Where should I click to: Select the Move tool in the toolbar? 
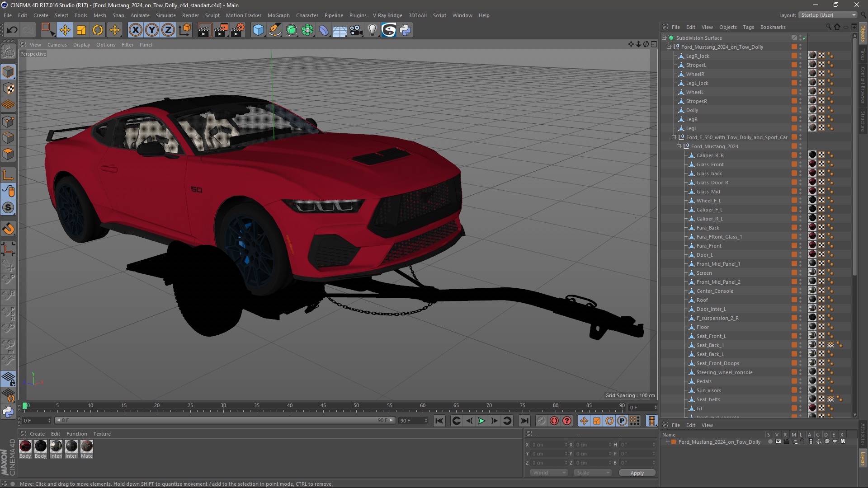pyautogui.click(x=65, y=30)
